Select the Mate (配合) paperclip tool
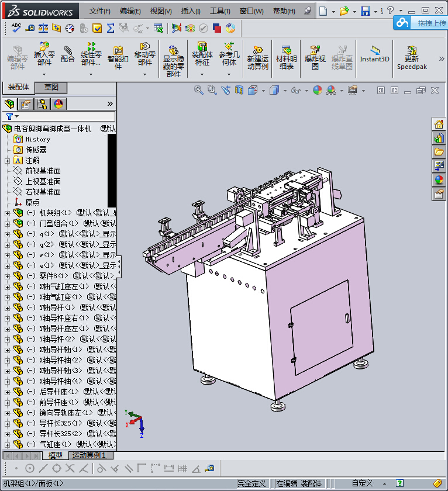The width and height of the screenshot is (448, 491). click(68, 54)
